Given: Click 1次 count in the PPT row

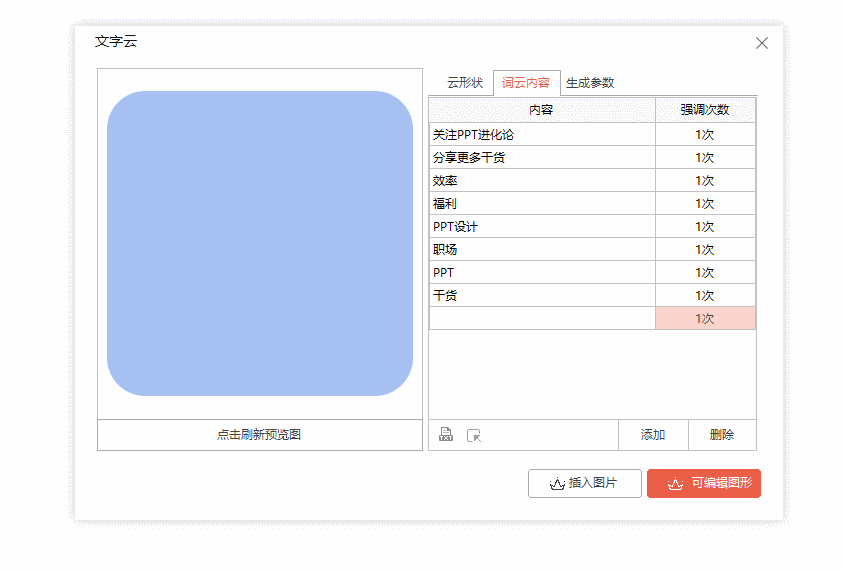Looking at the screenshot, I should [705, 273].
